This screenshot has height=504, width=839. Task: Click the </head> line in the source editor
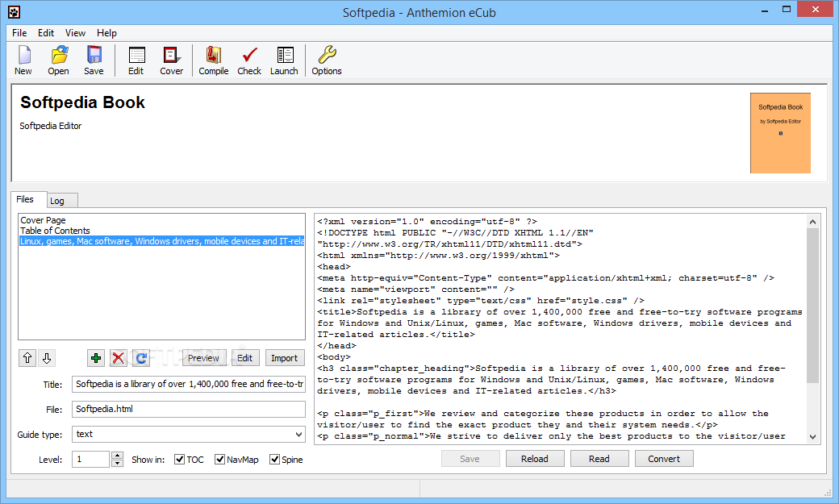point(336,346)
